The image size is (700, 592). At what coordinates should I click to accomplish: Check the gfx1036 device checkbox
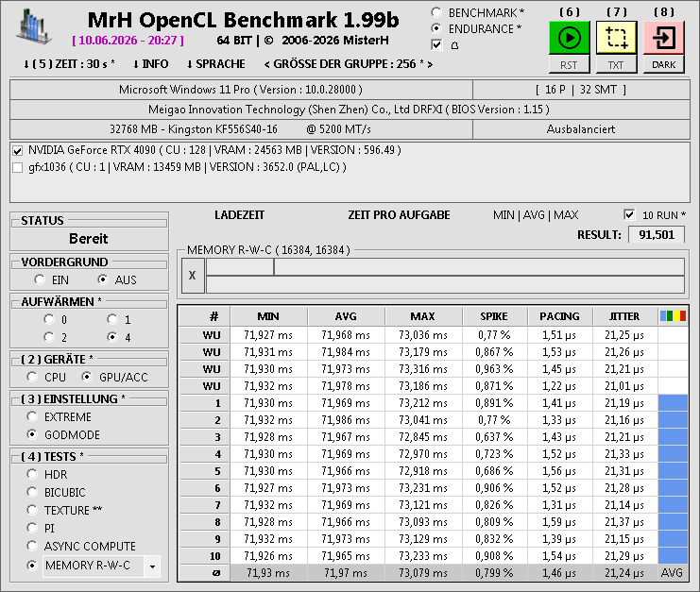[x=18, y=168]
